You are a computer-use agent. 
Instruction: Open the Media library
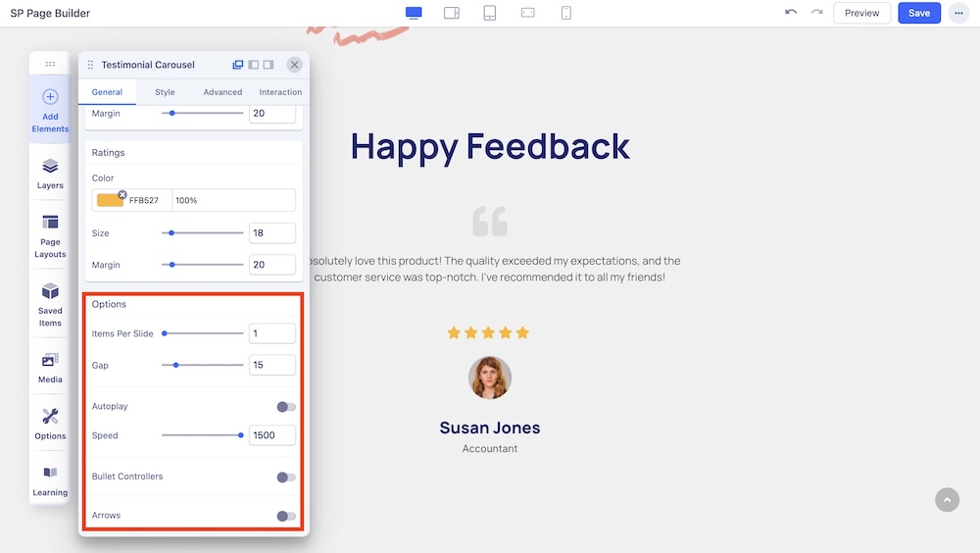tap(50, 366)
